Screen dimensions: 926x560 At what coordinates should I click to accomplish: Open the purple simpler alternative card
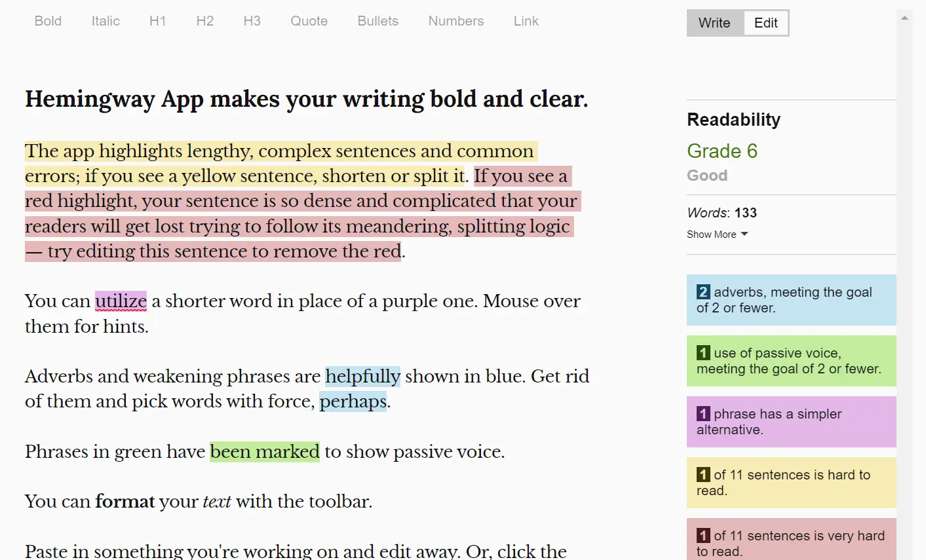pos(791,422)
